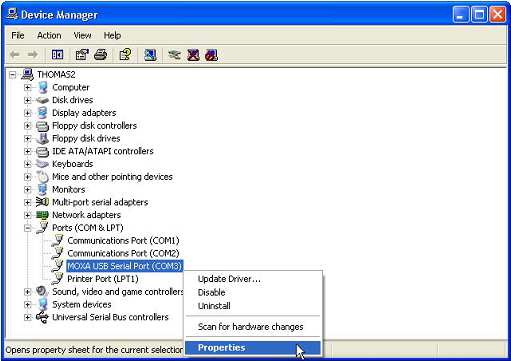Click the THOMAS2 computer icon

tap(27, 74)
